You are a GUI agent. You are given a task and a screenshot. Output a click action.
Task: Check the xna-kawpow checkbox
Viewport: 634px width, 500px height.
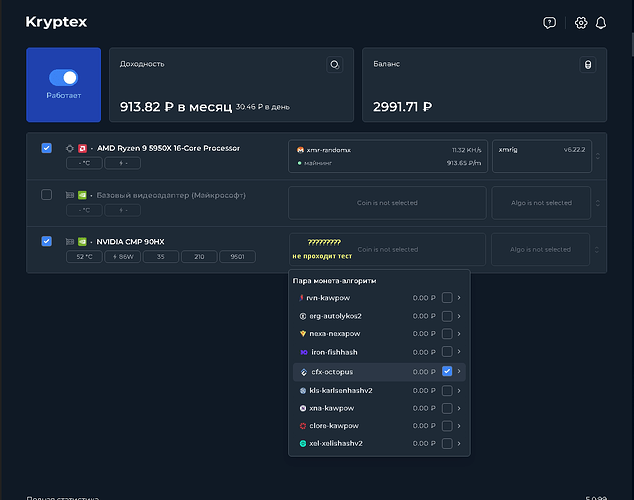click(447, 408)
